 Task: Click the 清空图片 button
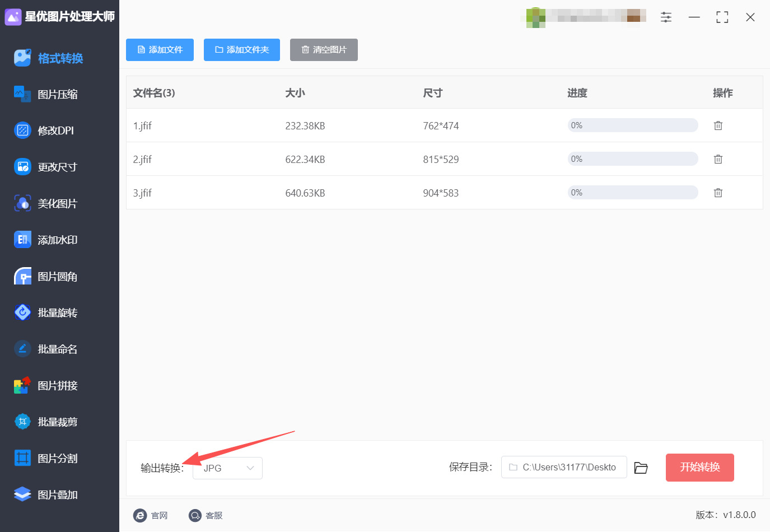[324, 50]
